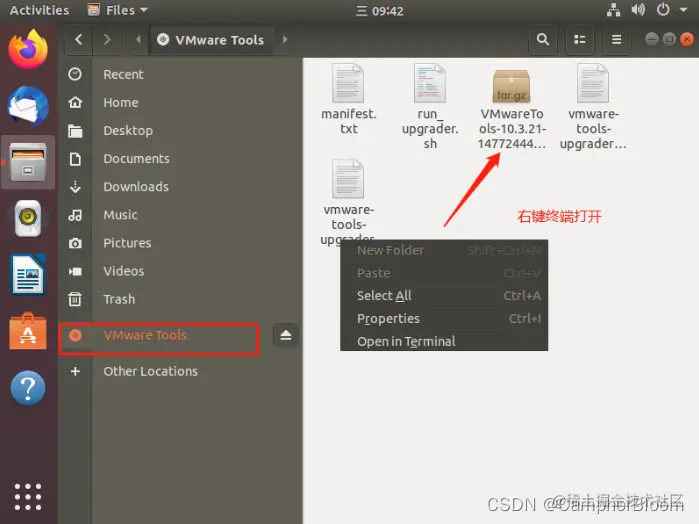The image size is (699, 524).
Task: Click the 09:42 clock in top bar
Action: point(380,11)
